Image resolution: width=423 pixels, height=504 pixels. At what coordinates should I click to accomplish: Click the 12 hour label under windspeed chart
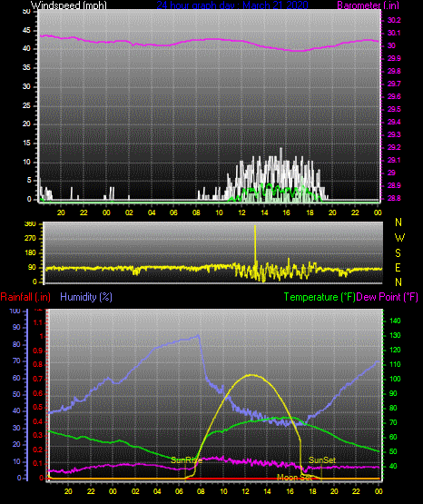pyautogui.click(x=241, y=212)
